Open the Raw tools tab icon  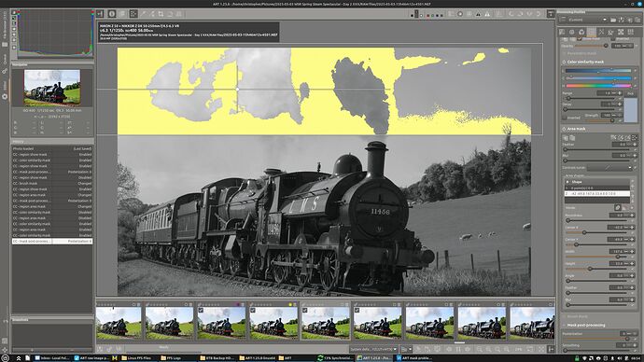(x=621, y=32)
